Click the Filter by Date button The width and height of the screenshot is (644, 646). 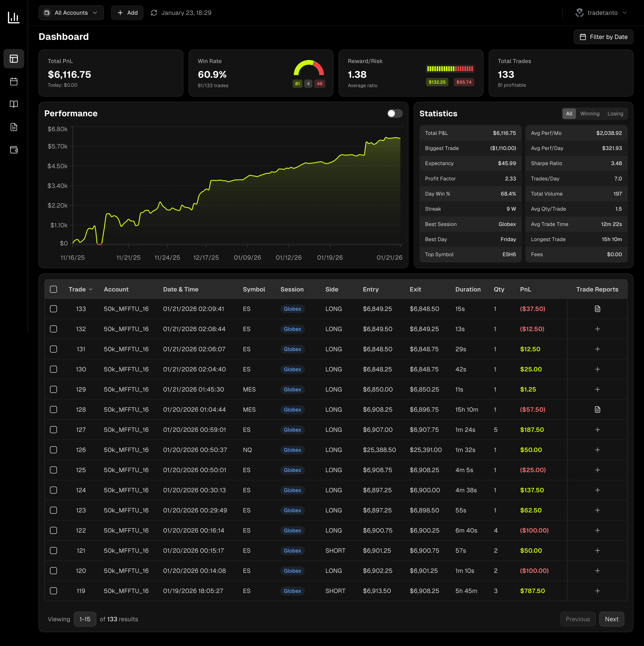pos(603,37)
